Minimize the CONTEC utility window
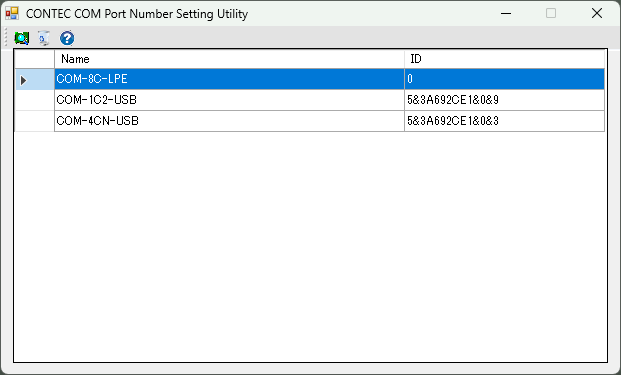This screenshot has width=621, height=375. pos(506,13)
